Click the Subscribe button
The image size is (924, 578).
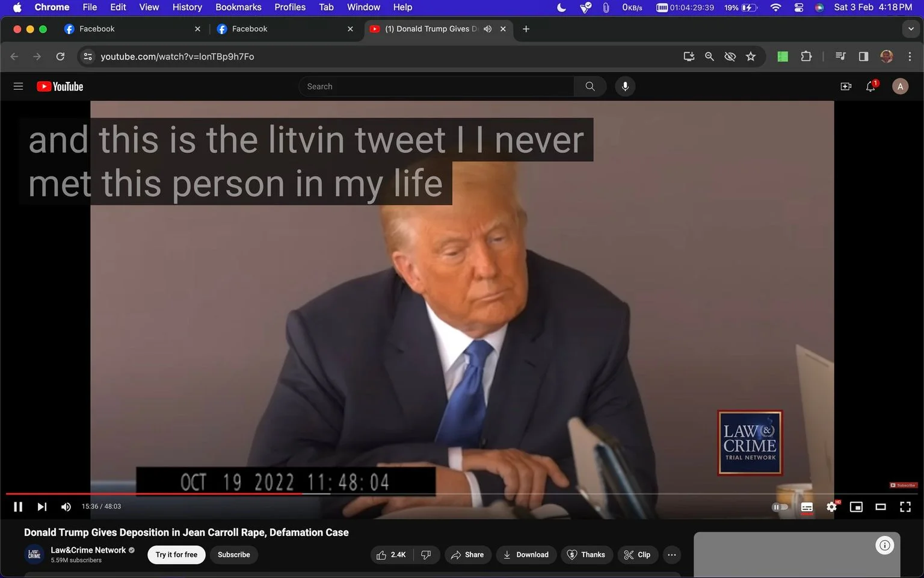tap(234, 555)
